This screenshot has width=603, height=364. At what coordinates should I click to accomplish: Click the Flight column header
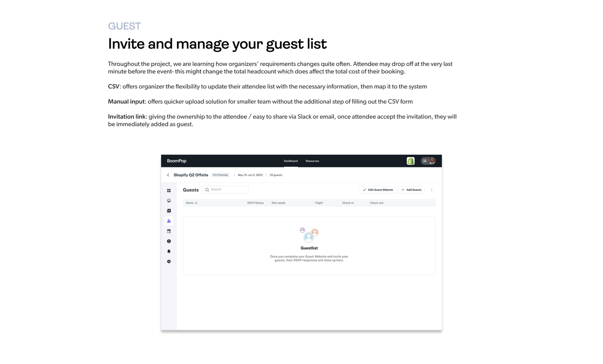click(x=319, y=203)
